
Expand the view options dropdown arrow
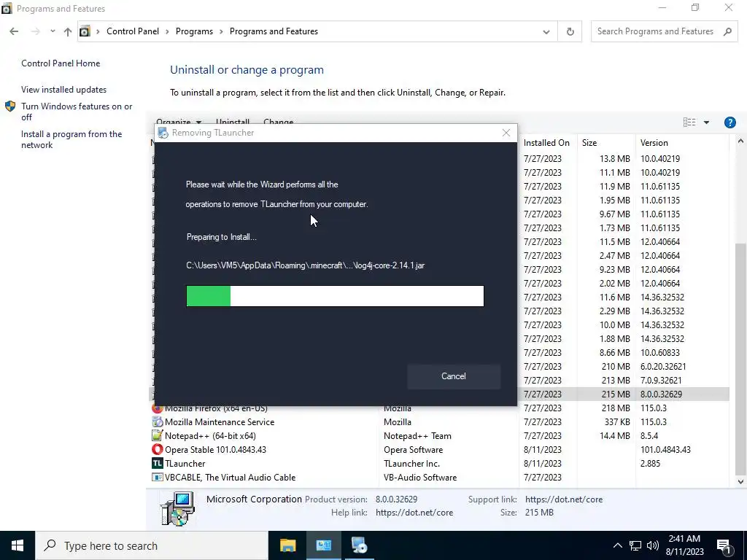pyautogui.click(x=706, y=122)
